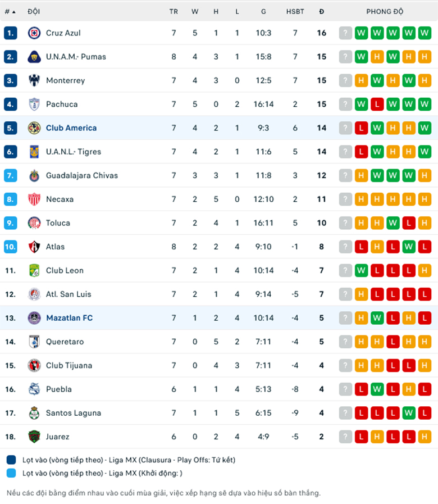Click the Cruz Azul club crest

tap(34, 33)
